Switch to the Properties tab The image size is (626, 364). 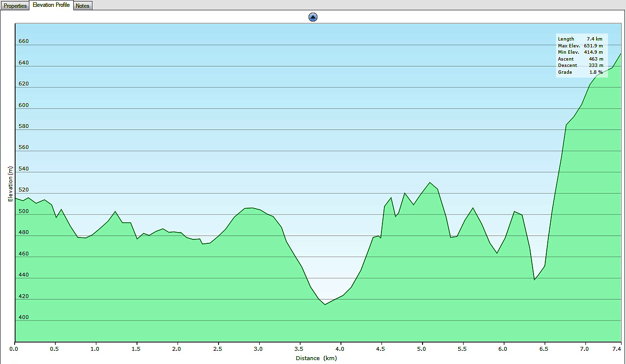coord(15,5)
